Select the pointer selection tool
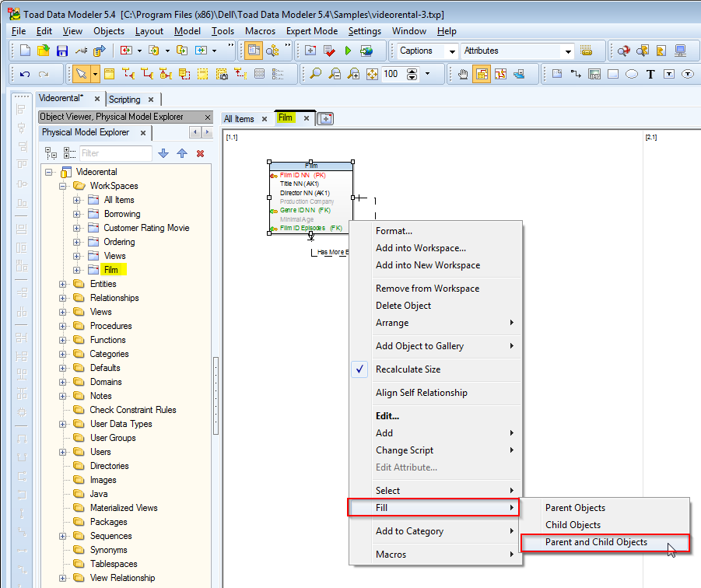 coord(82,74)
